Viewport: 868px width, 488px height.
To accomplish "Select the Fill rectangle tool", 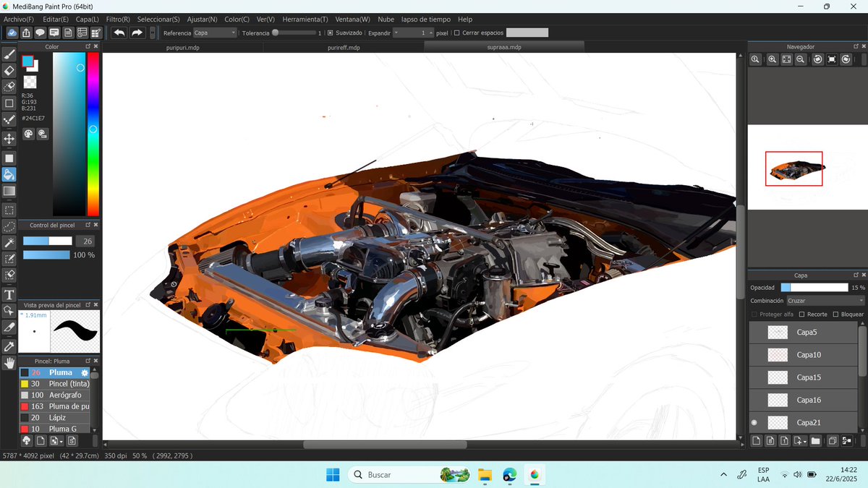I will click(x=9, y=158).
